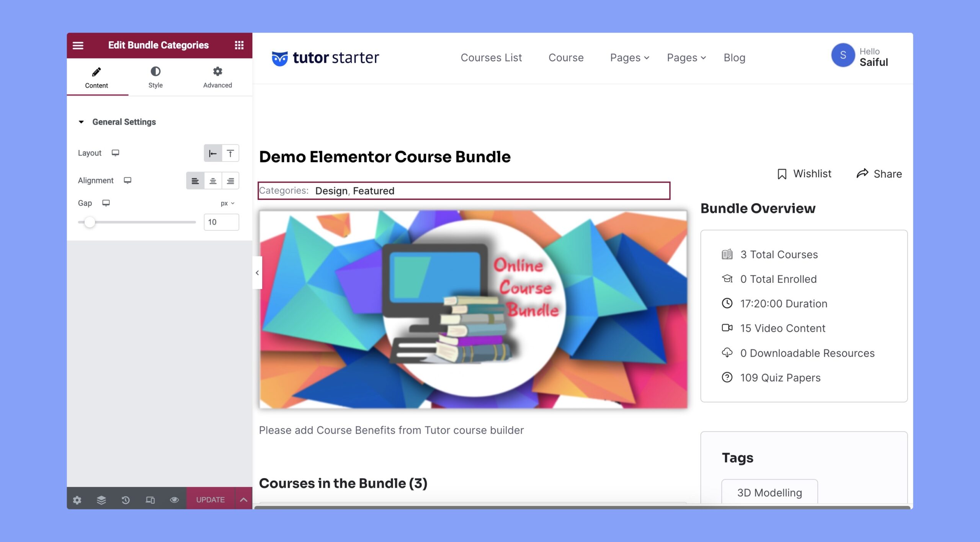980x542 pixels.
Task: Click the UPDATE button to save
Action: click(210, 499)
